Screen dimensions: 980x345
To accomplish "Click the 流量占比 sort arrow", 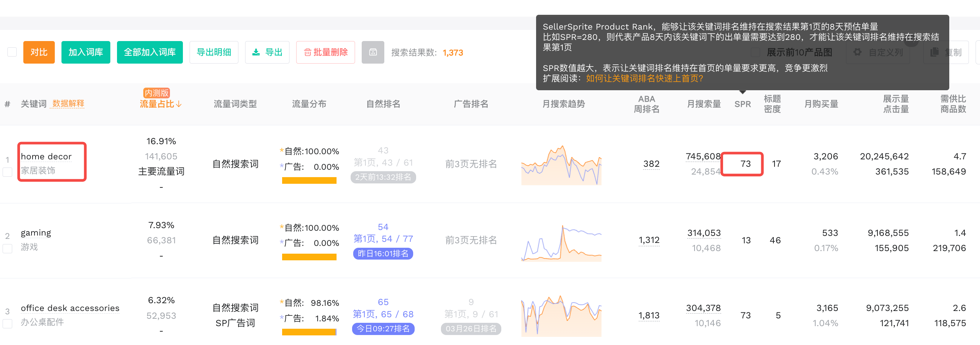I will coord(179,104).
